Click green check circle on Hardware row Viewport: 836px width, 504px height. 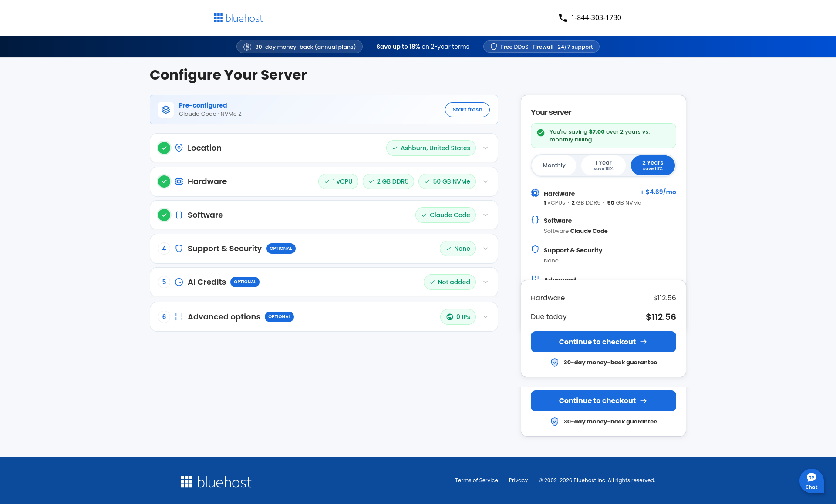(164, 181)
